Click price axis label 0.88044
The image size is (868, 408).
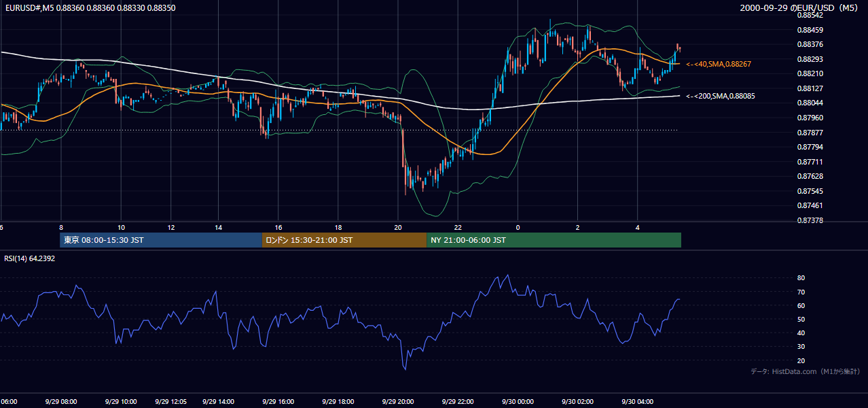tap(810, 103)
